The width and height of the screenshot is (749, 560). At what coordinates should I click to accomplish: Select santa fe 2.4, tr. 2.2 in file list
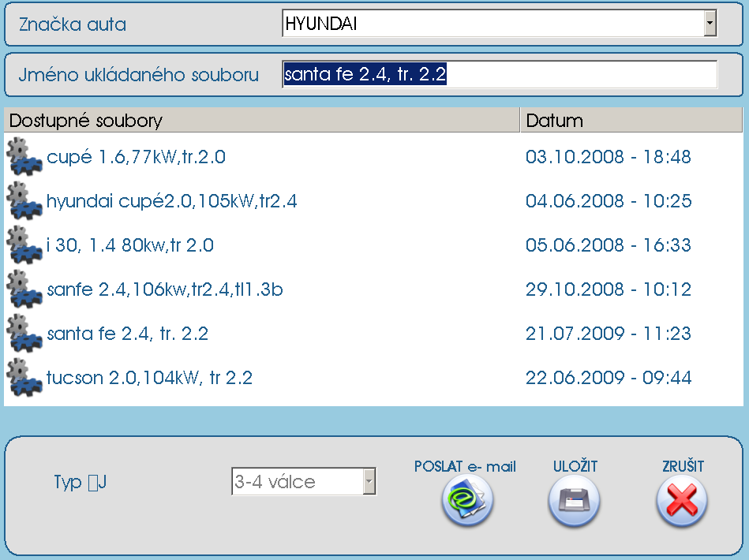[128, 333]
